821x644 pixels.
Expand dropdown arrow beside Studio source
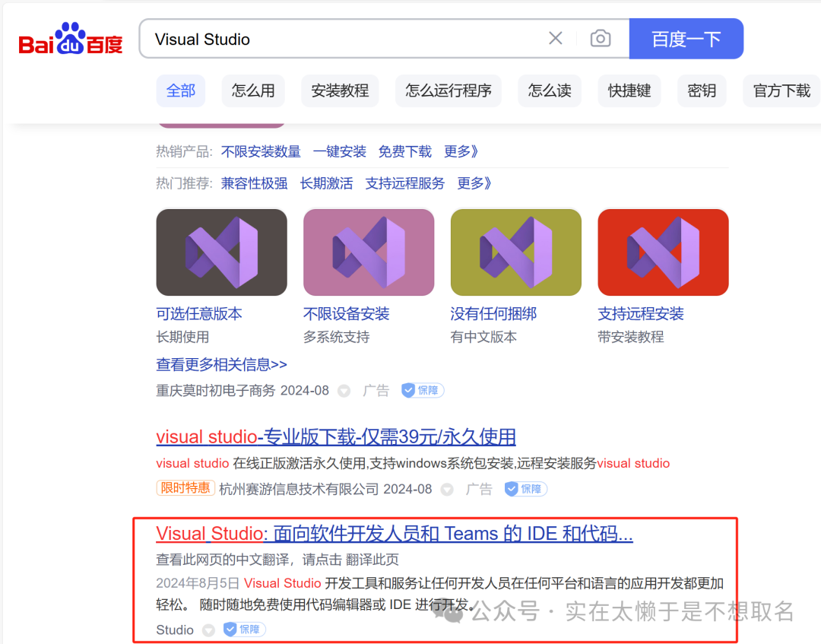click(x=208, y=630)
